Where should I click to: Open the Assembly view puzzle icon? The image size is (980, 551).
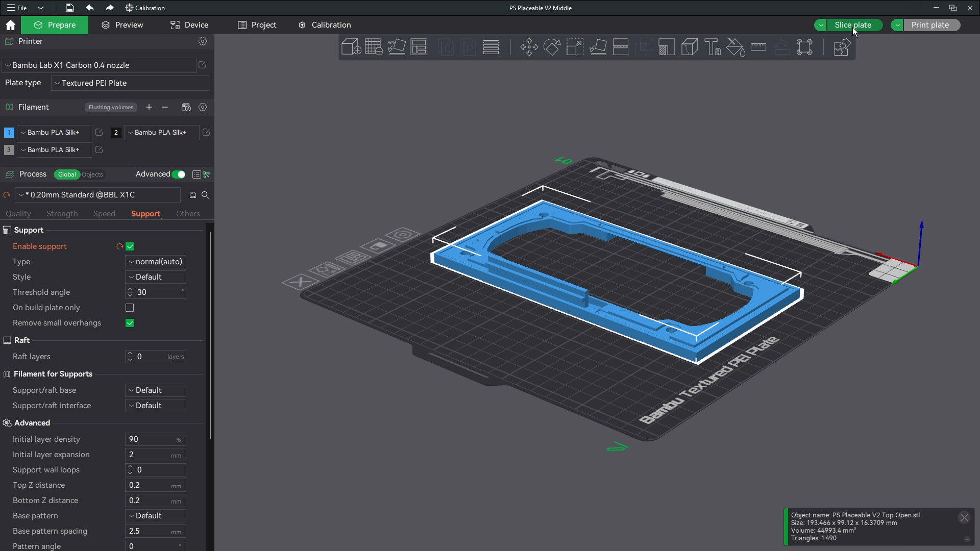click(841, 47)
